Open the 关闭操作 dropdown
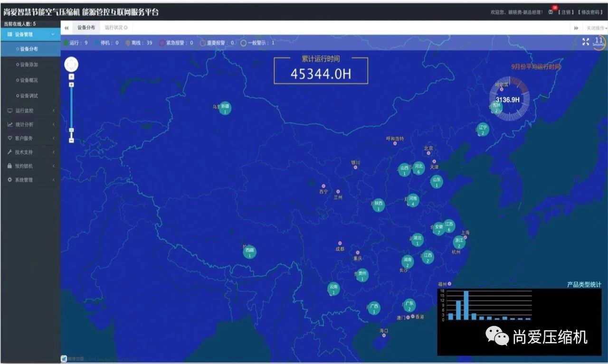The width and height of the screenshot is (608, 364). [596, 28]
